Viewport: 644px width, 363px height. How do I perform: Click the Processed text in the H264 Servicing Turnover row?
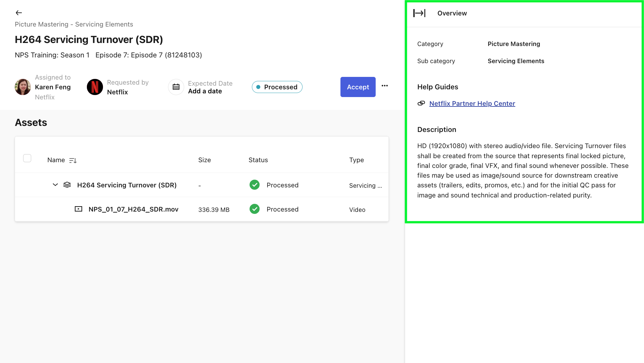click(282, 185)
